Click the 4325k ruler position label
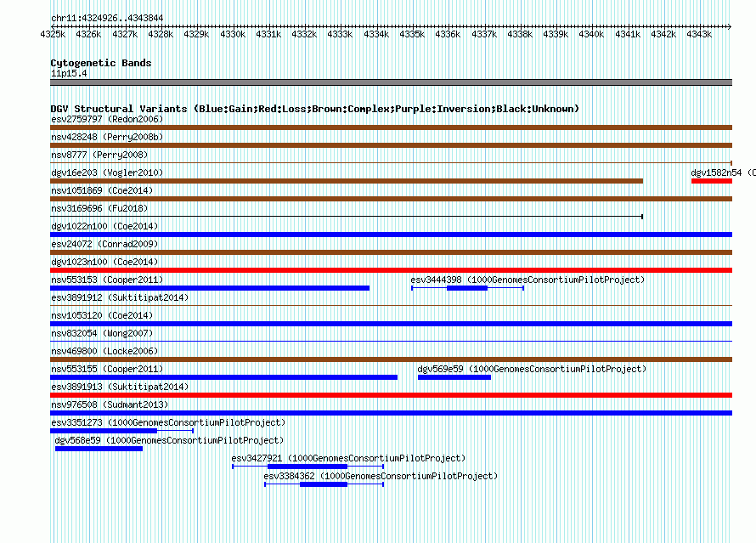This screenshot has height=543, width=756. click(53, 34)
